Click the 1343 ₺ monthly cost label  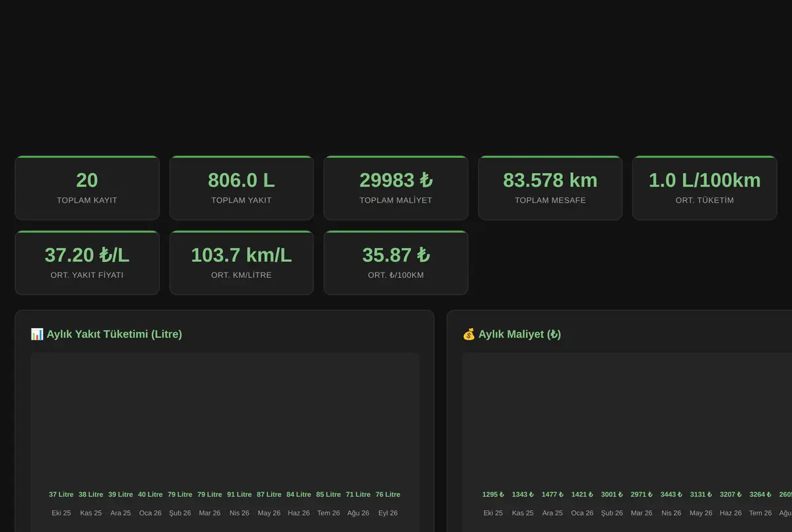coord(523,494)
